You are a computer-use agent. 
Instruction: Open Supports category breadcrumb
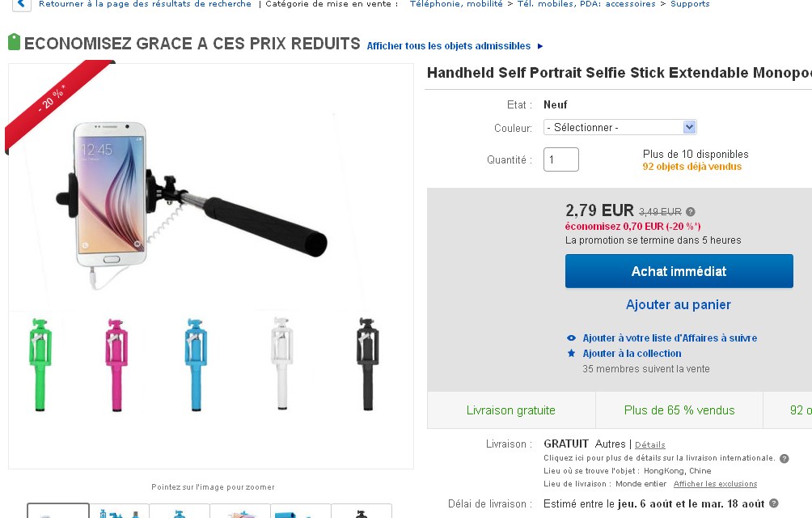pos(690,4)
